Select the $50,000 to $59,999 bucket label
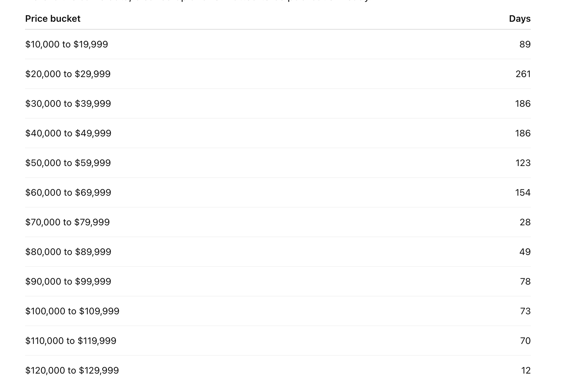Screen dimensions: 571x392 (x=68, y=163)
